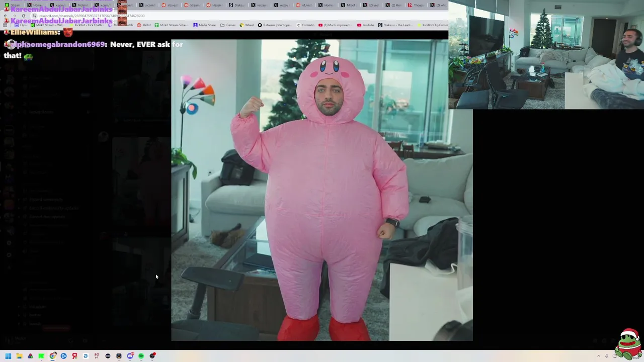Launch the PJ64 emulator taskbar icon
This screenshot has width=644, height=362.
click(97, 356)
